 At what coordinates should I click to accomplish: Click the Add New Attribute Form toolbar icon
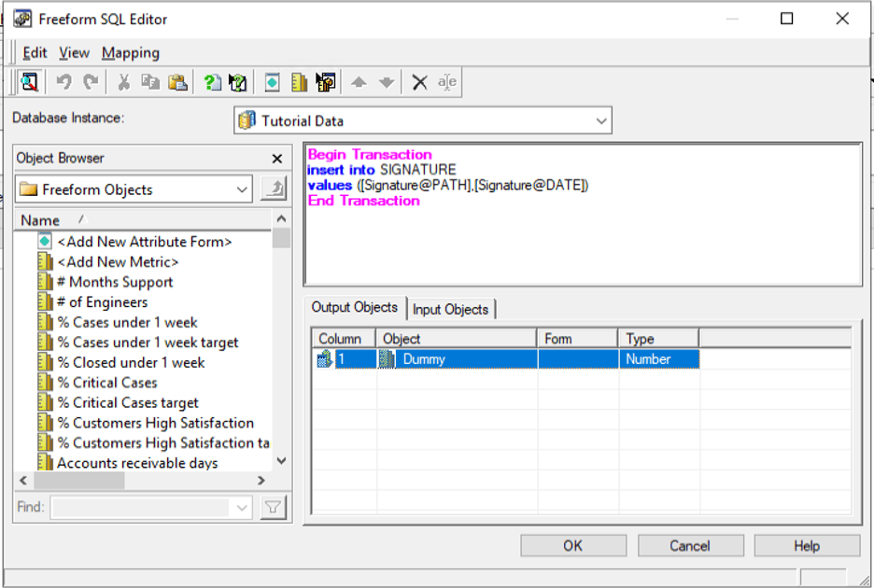(x=272, y=82)
